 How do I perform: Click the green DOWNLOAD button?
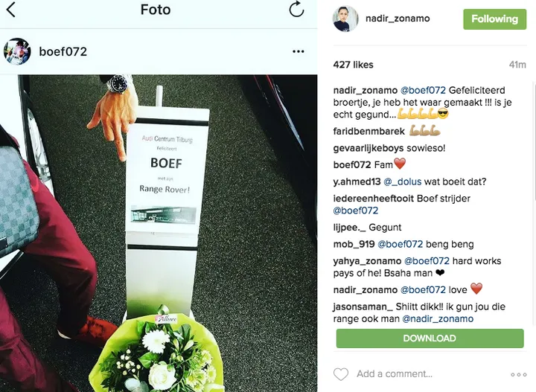[x=430, y=338]
